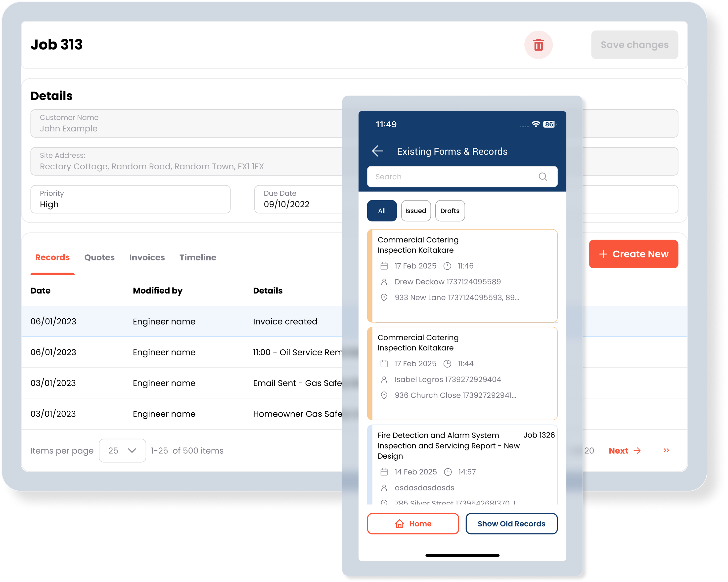Click the search magnifier icon
Image resolution: width=728 pixels, height=582 pixels.
click(x=543, y=177)
